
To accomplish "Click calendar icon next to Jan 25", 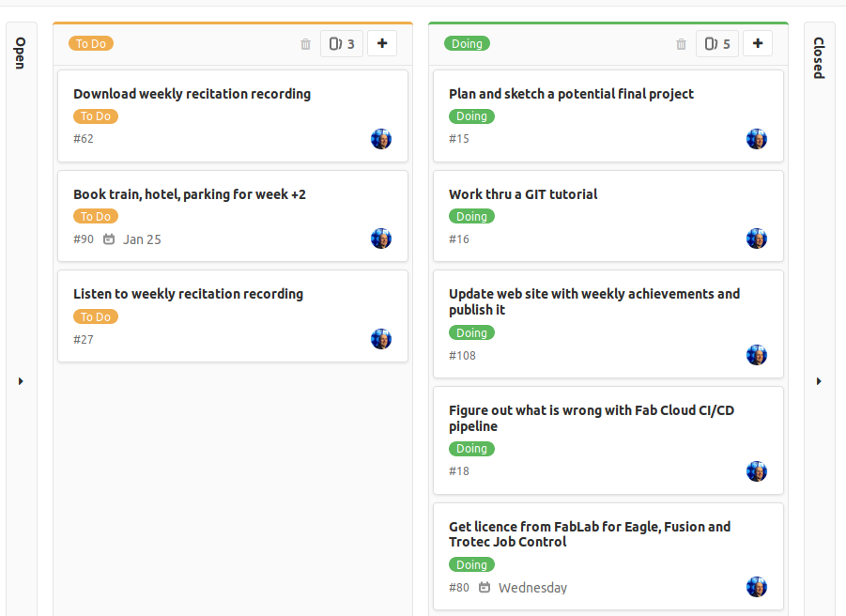I will [x=109, y=239].
